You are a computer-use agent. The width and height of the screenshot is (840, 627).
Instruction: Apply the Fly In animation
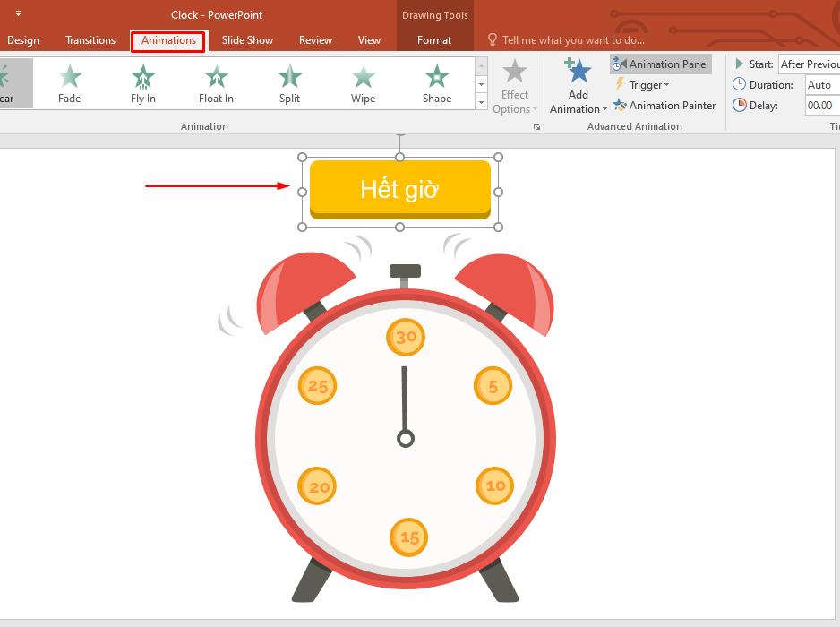tap(141, 83)
